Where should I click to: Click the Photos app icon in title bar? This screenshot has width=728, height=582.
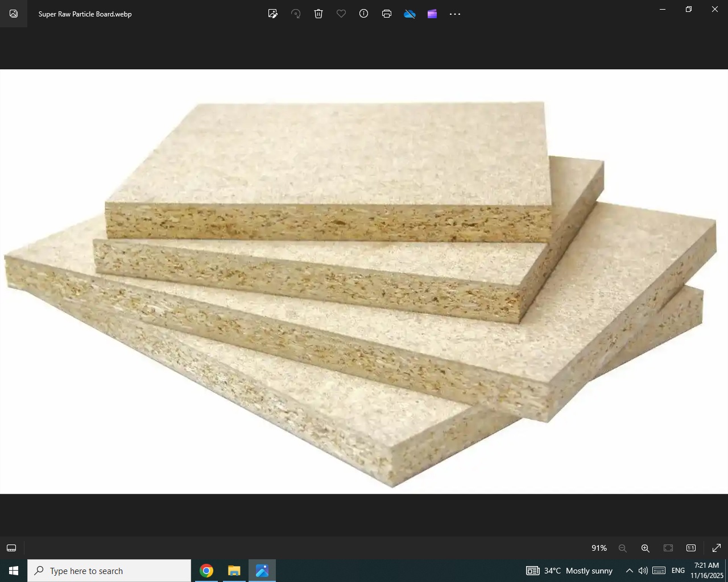[14, 14]
